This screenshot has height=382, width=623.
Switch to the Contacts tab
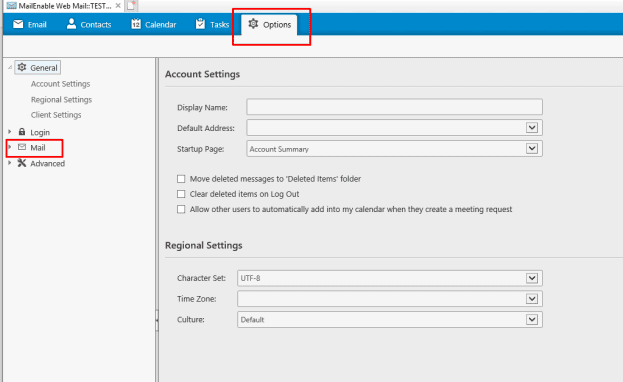click(89, 24)
